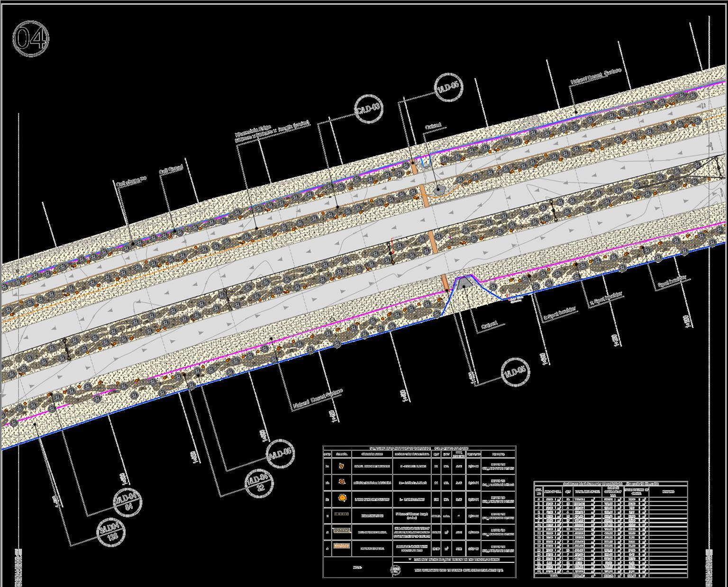Click the landscape legend table title row
The height and width of the screenshot is (587, 728).
pos(419,448)
